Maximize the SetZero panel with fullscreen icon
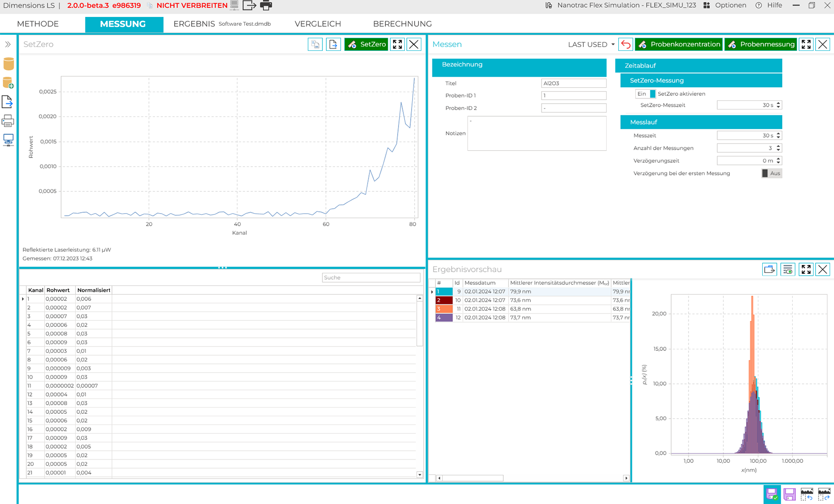This screenshot has width=834, height=504. pyautogui.click(x=397, y=45)
